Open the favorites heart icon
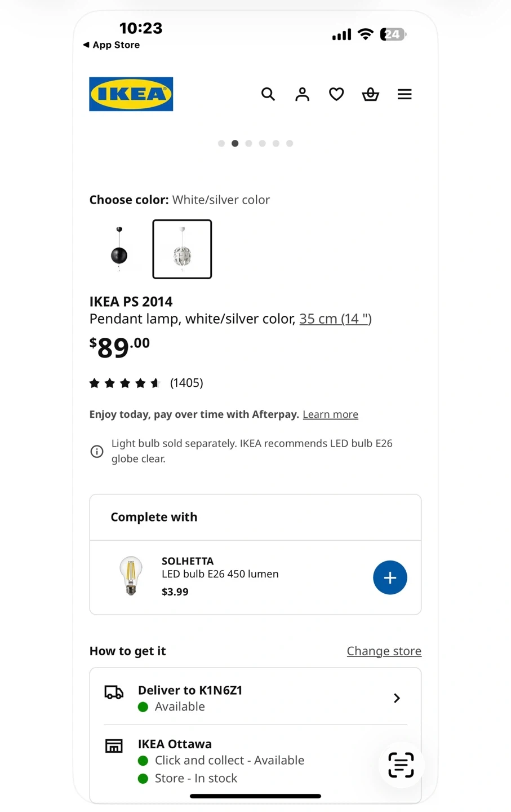 (336, 94)
